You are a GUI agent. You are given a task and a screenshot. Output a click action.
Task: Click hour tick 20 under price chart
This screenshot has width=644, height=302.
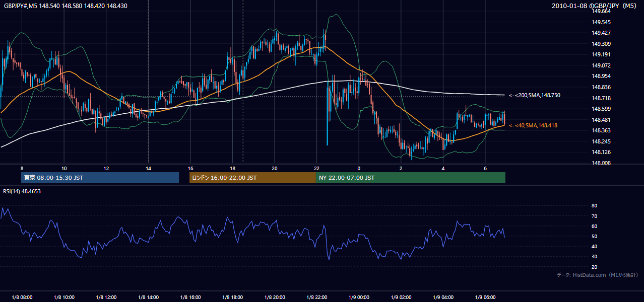pyautogui.click(x=275, y=168)
